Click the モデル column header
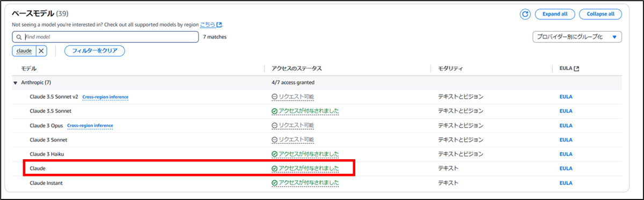The image size is (644, 200). 28,69
